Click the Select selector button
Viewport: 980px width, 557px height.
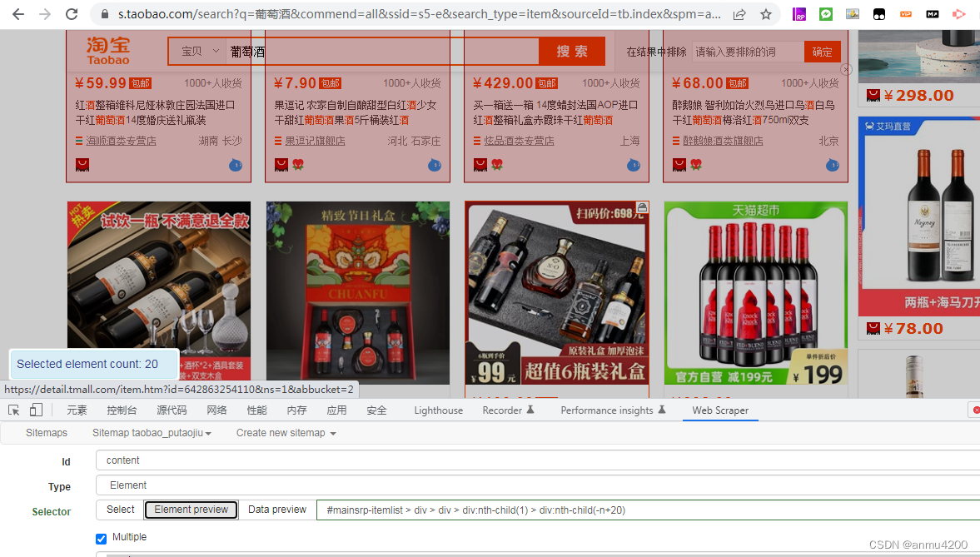pos(120,510)
